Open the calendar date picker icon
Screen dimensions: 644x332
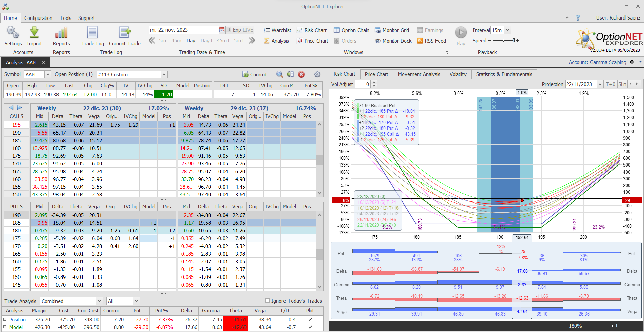pyautogui.click(x=222, y=30)
